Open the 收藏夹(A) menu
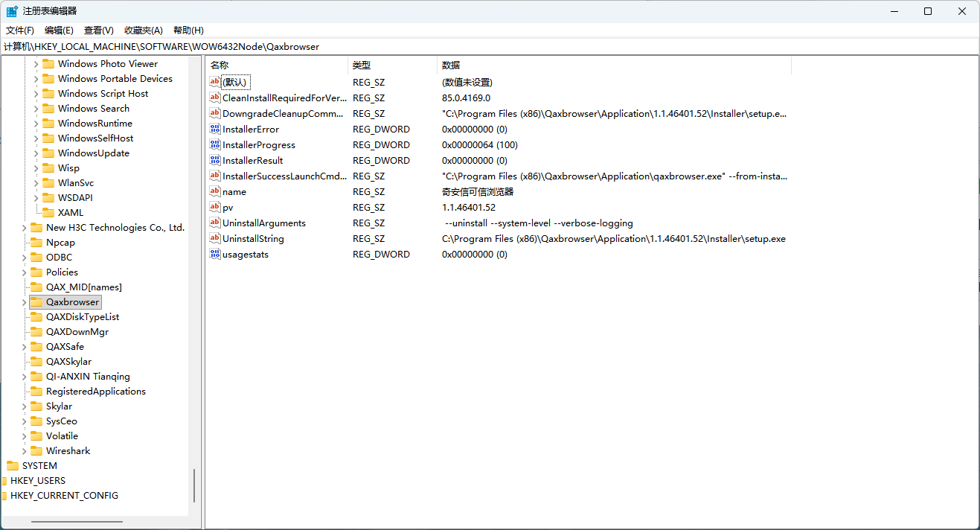This screenshot has width=980, height=530. pyautogui.click(x=144, y=31)
